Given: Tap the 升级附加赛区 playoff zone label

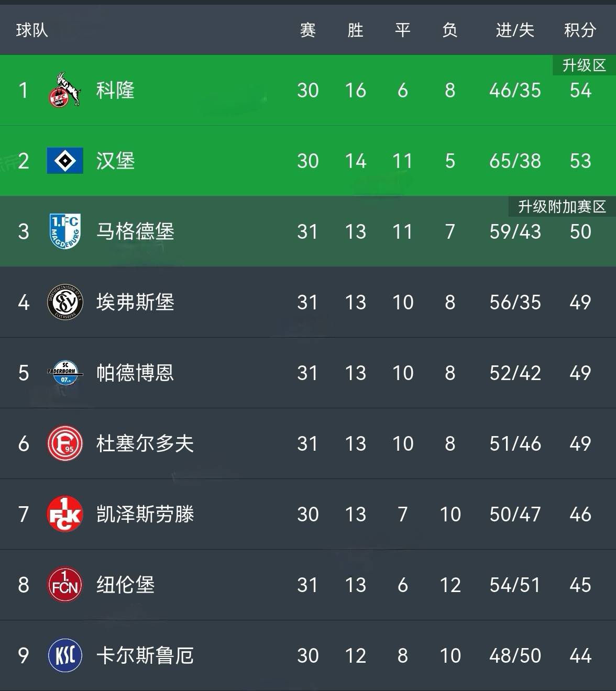Looking at the screenshot, I should [x=562, y=207].
